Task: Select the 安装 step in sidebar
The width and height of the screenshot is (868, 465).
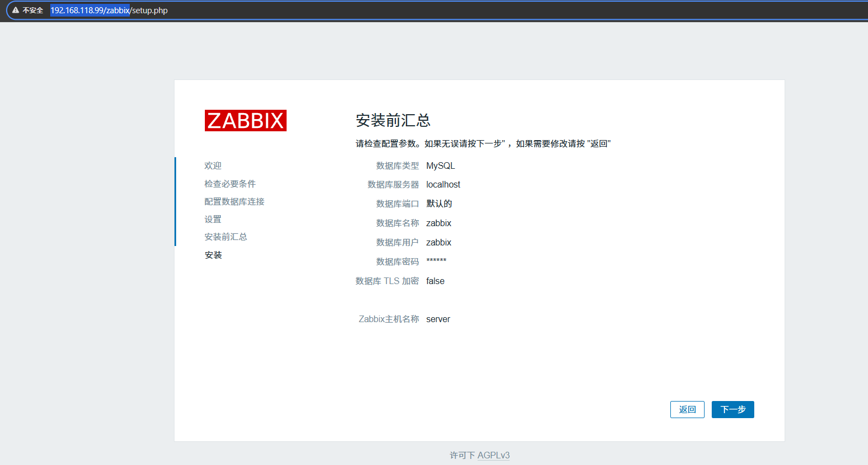Action: click(x=213, y=255)
